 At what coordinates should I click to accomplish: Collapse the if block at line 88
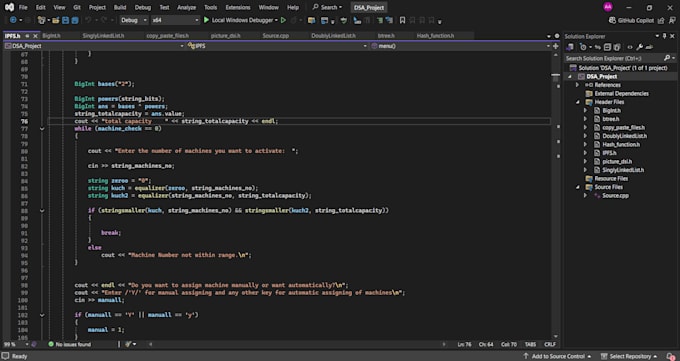pyautogui.click(x=42, y=210)
